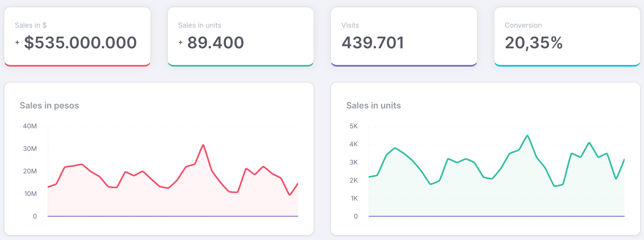Click the highest peak of the red pesos line
Screen dimensions: 644x240
[203, 145]
